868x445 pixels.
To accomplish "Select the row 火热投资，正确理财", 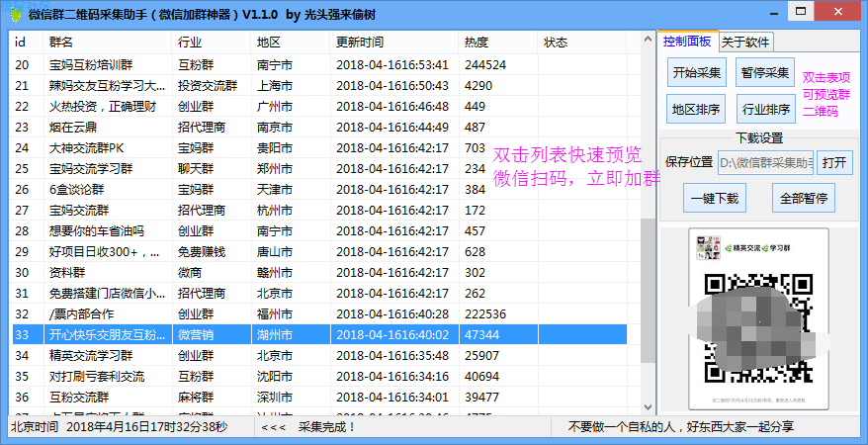I will (319, 106).
